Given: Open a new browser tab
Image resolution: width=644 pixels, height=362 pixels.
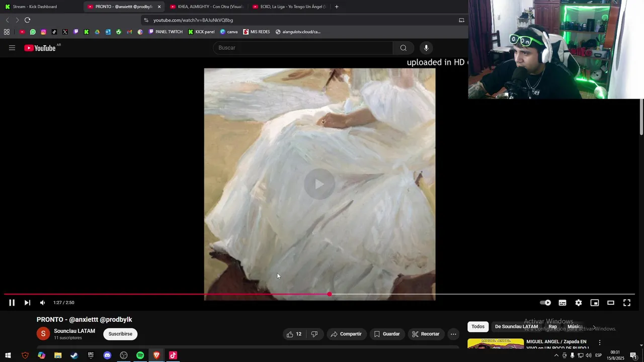Looking at the screenshot, I should (337, 7).
